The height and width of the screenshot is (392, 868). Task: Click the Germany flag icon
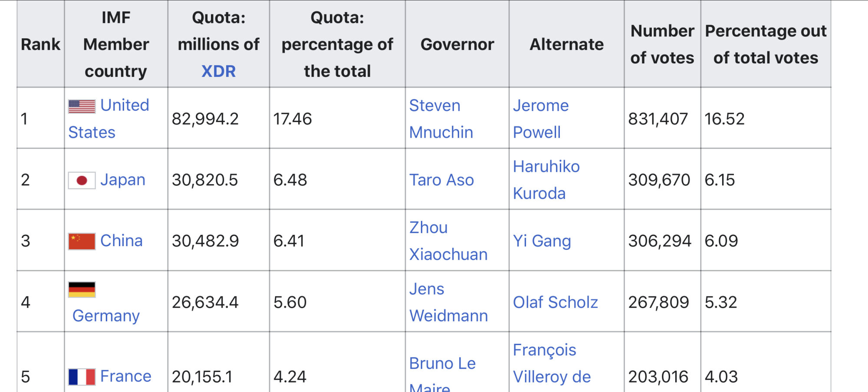pos(82,290)
